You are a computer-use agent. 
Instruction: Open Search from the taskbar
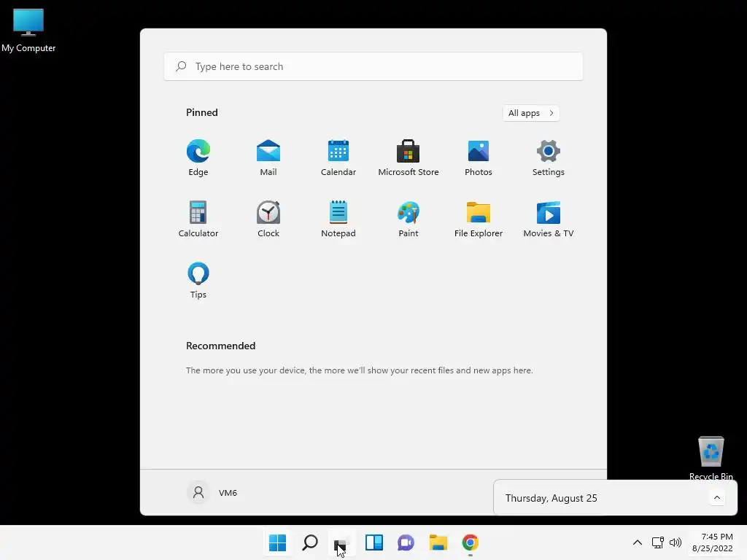(310, 542)
